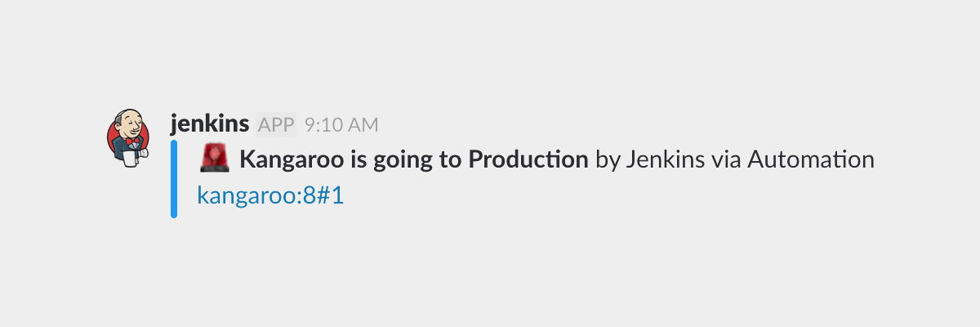Click the words 'is going to'
980x327 pixels.
point(405,159)
